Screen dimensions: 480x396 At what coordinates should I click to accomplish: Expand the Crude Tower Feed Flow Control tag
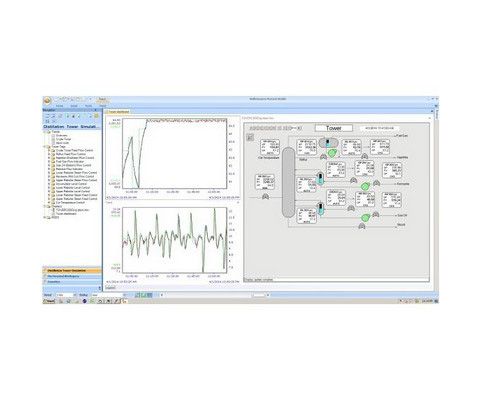coord(49,150)
